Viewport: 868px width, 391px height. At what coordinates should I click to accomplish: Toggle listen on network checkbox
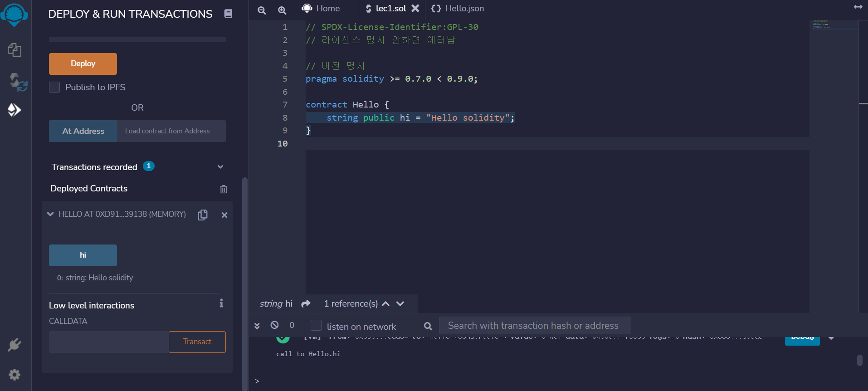[x=316, y=325]
